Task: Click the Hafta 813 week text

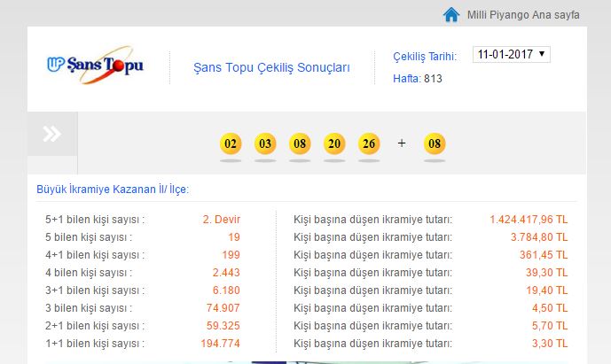Action: pyautogui.click(x=418, y=79)
